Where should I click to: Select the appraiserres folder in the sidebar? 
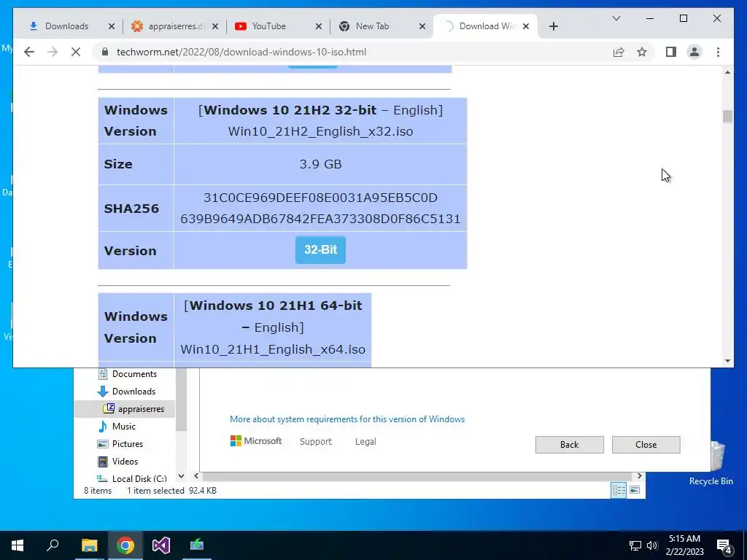click(x=134, y=408)
